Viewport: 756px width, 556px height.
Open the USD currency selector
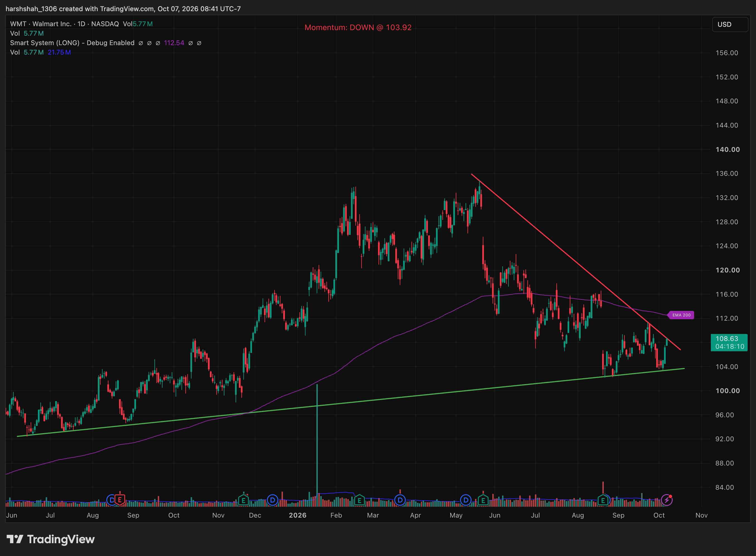(x=730, y=24)
